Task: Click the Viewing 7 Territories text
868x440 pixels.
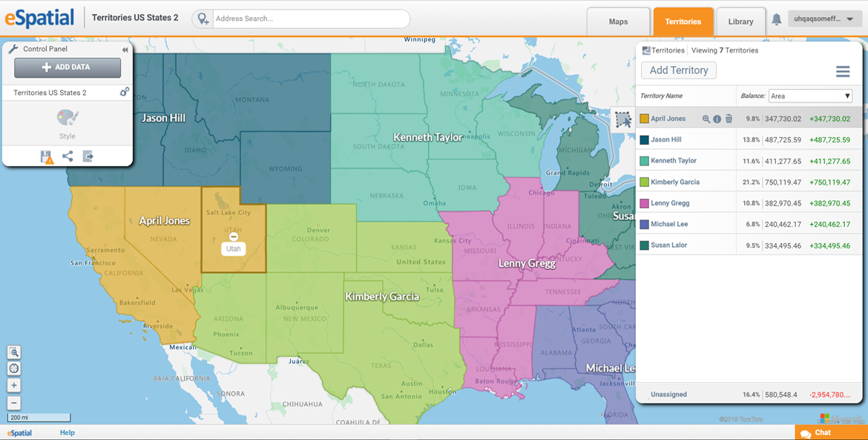Action: [x=725, y=50]
